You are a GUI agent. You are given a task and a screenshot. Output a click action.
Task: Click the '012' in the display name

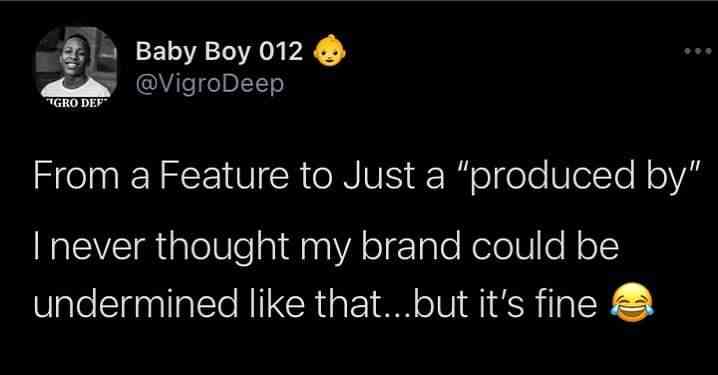(281, 51)
